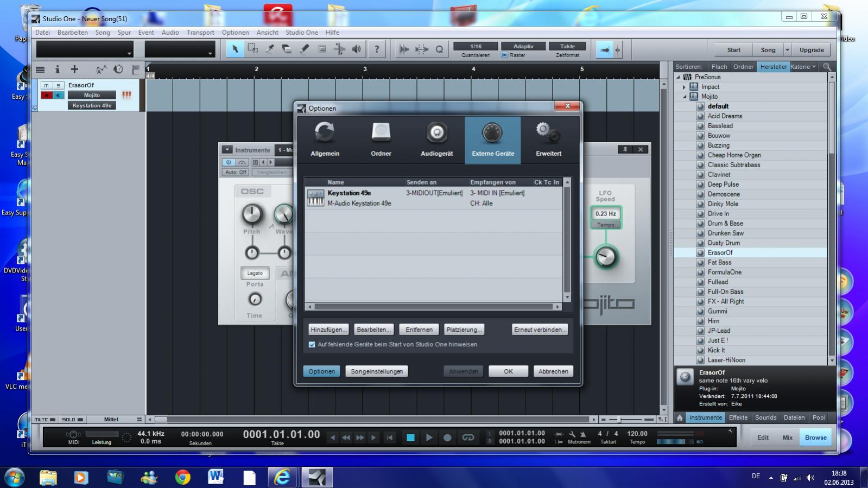Click the add track plus icon
Viewport: 868px width, 488px height.
click(x=75, y=69)
